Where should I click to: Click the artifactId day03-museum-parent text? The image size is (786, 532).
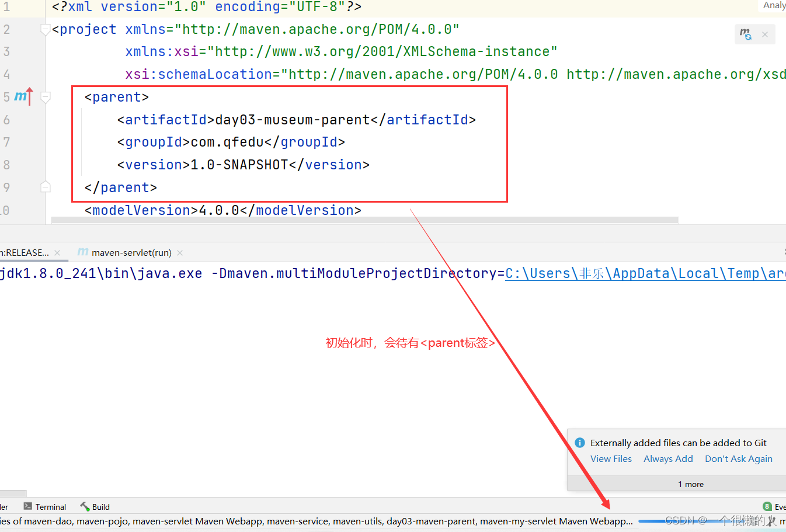coord(293,120)
